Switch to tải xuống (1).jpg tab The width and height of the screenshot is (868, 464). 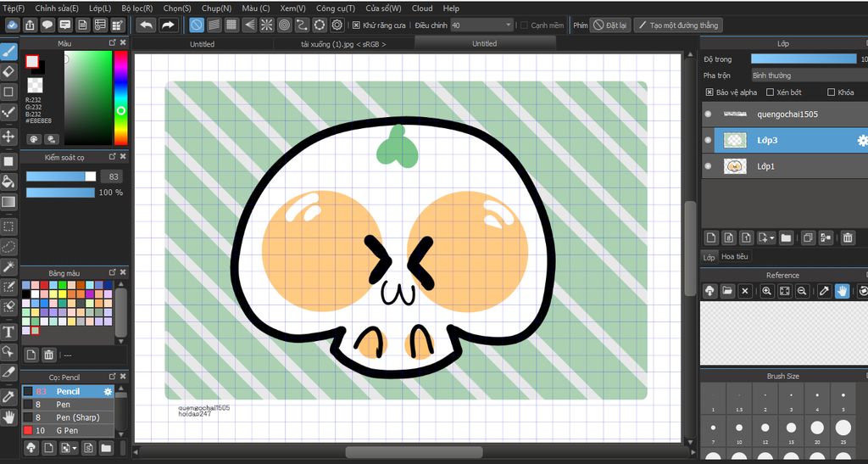pyautogui.click(x=344, y=44)
